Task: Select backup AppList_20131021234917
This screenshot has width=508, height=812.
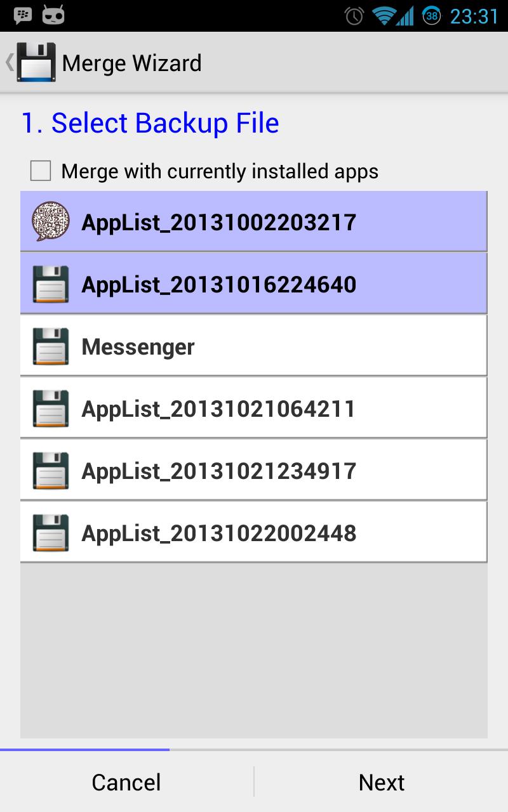Action: [254, 471]
